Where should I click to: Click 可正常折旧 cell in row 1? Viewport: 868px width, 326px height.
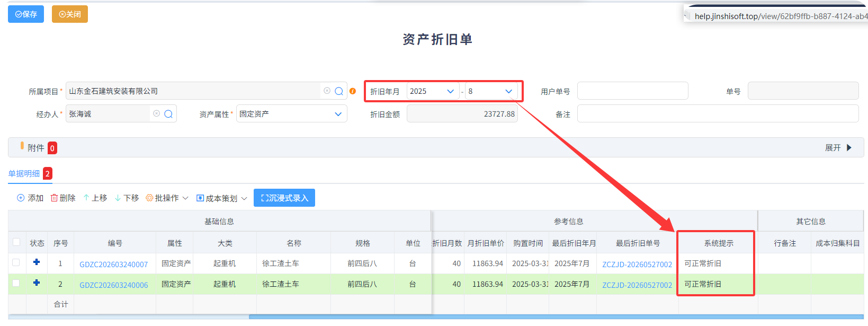pyautogui.click(x=718, y=263)
